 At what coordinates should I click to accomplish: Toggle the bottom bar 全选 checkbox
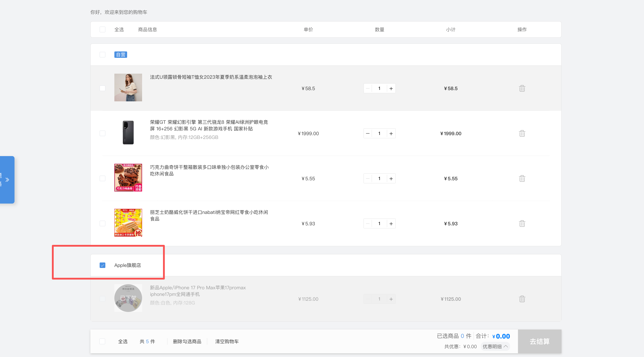point(102,341)
